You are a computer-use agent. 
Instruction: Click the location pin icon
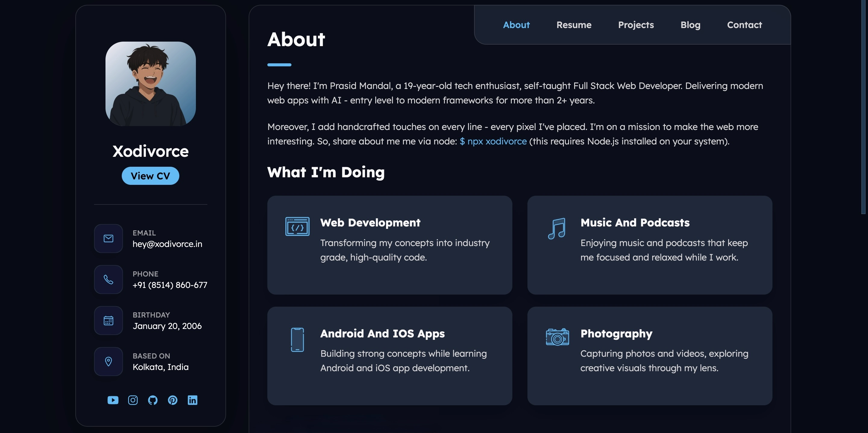coord(108,362)
